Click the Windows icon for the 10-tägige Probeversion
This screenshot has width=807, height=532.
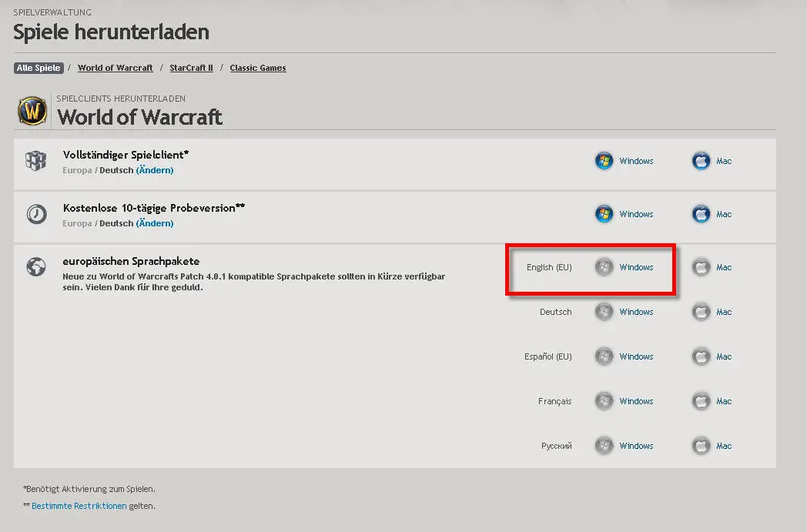[x=604, y=214]
